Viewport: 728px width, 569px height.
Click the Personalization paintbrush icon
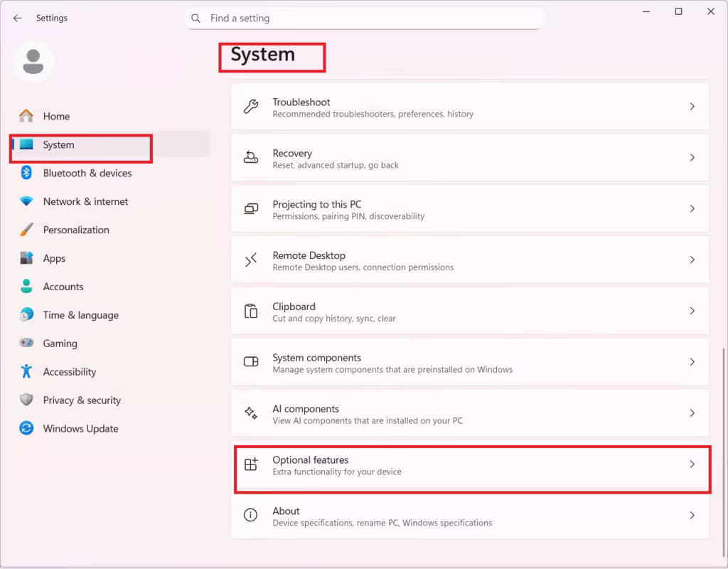(26, 230)
